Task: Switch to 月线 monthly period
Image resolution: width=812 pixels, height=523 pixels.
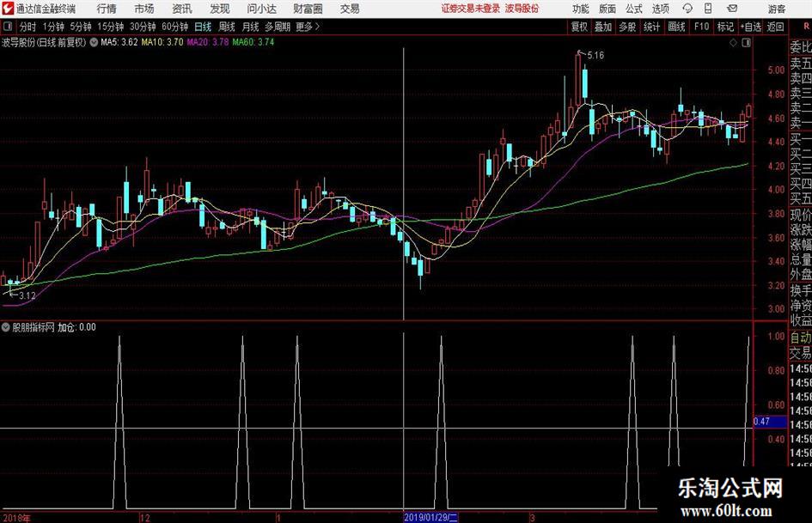Action: [x=251, y=27]
